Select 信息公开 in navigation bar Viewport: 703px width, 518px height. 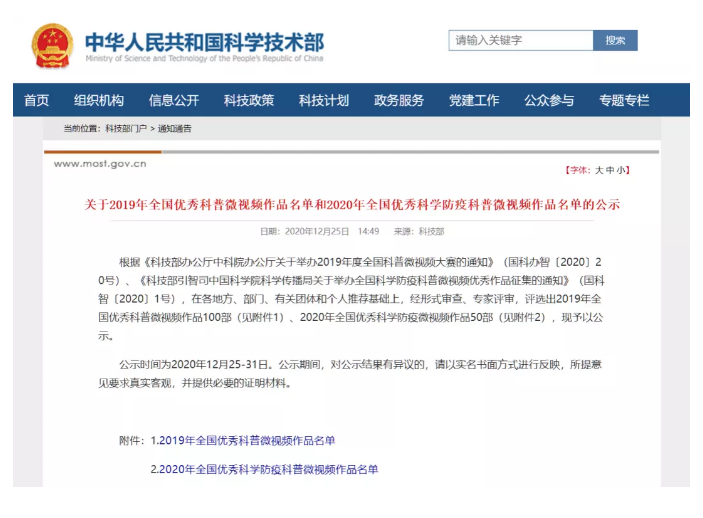[174, 100]
